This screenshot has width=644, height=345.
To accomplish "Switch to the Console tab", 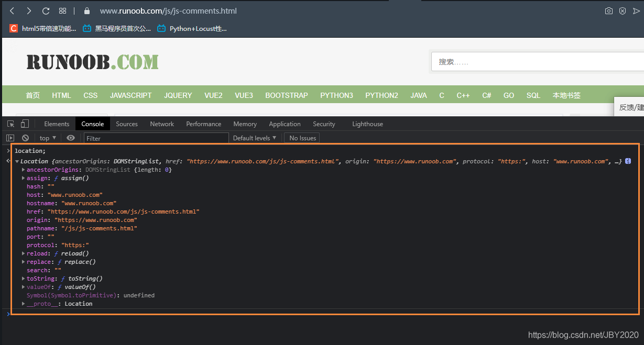I will click(93, 124).
